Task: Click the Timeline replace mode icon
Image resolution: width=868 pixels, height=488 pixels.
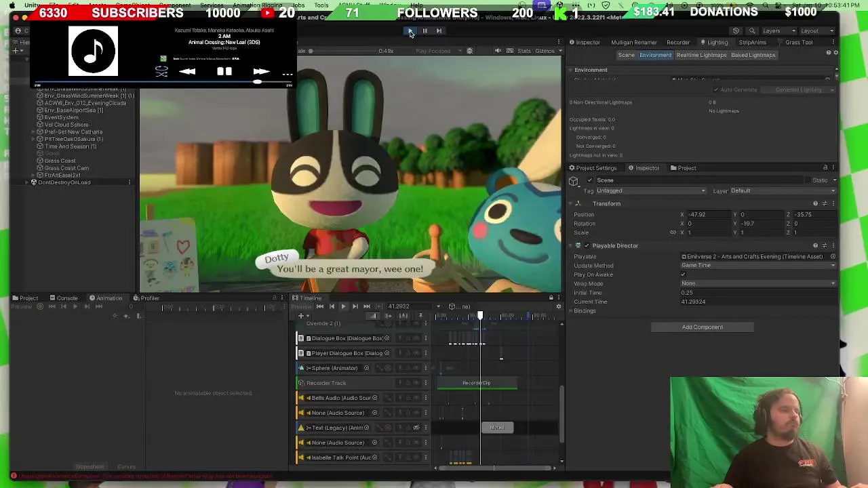Action: pos(403,316)
